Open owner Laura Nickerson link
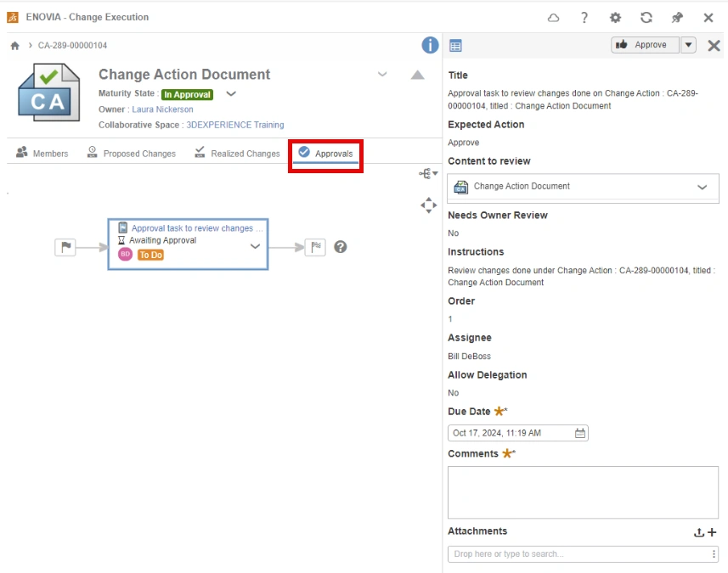728x573 pixels. (162, 110)
